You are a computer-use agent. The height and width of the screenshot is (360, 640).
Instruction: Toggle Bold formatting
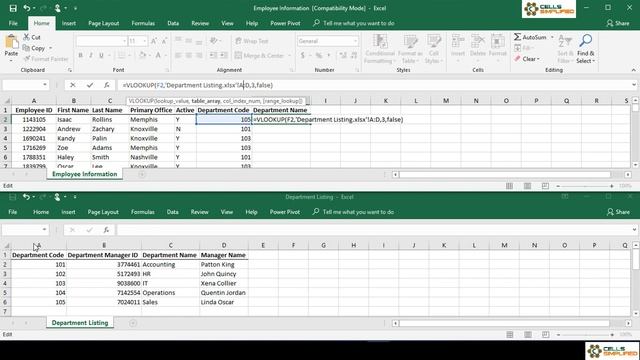[x=80, y=55]
